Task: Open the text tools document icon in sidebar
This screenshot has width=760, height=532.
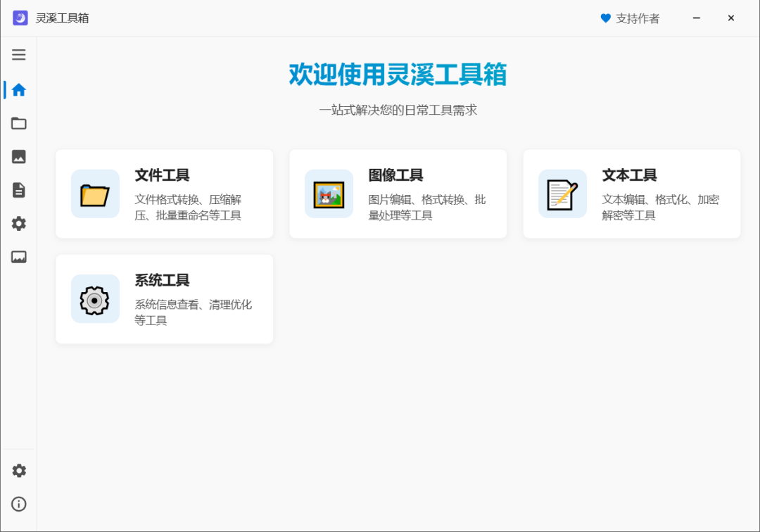Action: (19, 190)
